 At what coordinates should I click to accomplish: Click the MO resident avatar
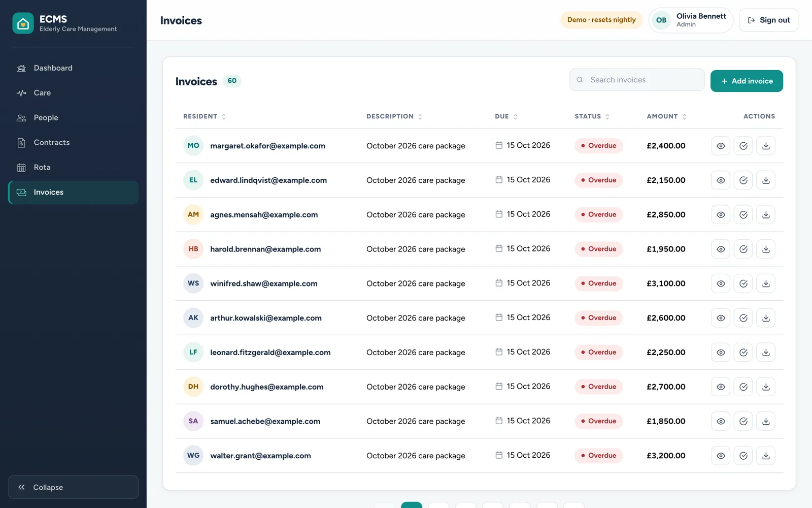coord(193,146)
